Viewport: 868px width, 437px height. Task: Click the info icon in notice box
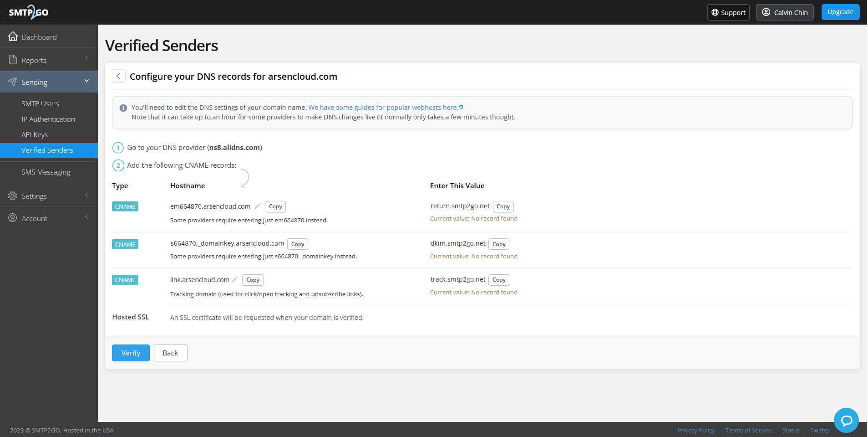point(123,108)
